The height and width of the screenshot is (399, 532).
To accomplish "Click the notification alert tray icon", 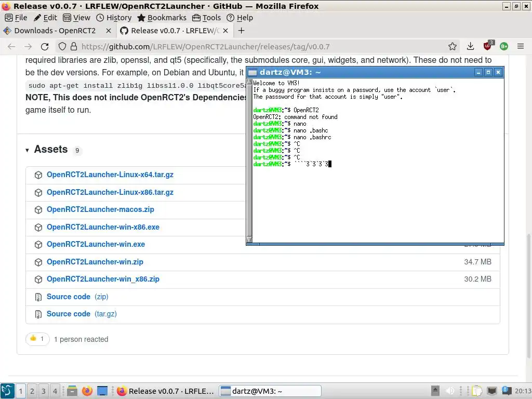I will click(x=507, y=391).
